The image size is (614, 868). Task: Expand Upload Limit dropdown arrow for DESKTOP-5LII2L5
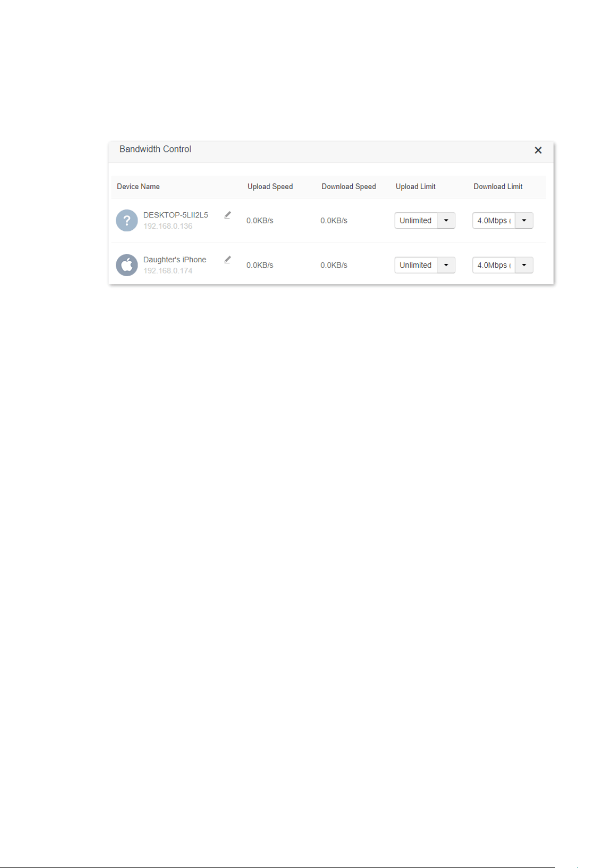point(446,220)
